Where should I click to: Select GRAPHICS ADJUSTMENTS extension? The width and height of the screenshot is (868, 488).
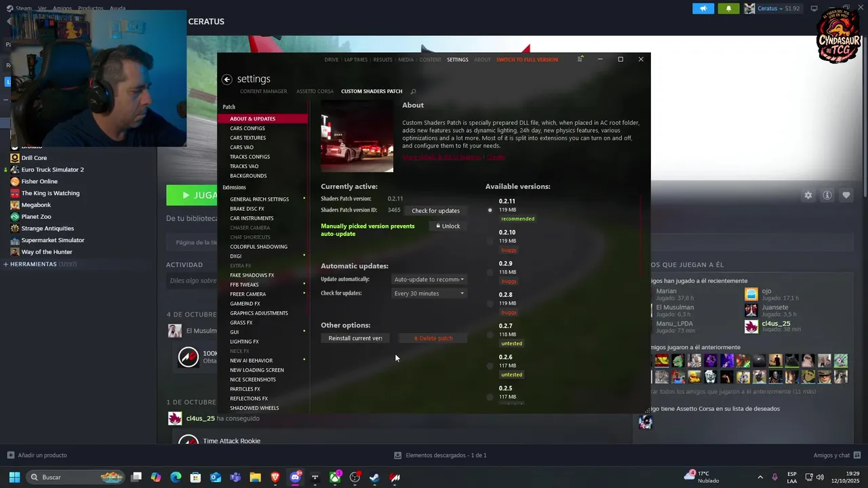click(x=259, y=313)
